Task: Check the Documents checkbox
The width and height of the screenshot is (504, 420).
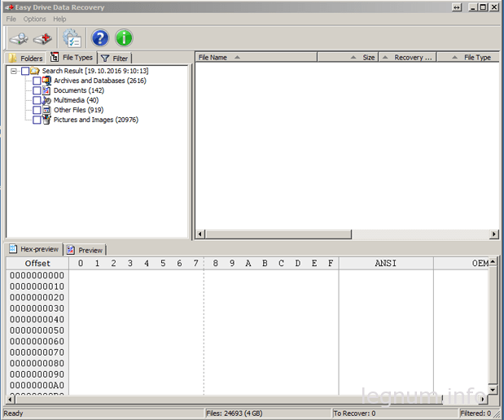Action: (x=37, y=90)
